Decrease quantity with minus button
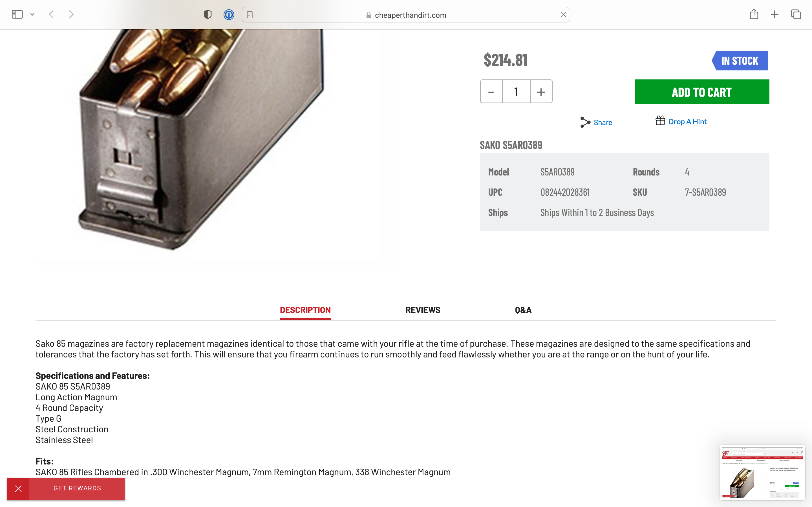The height and width of the screenshot is (507, 812). point(491,92)
